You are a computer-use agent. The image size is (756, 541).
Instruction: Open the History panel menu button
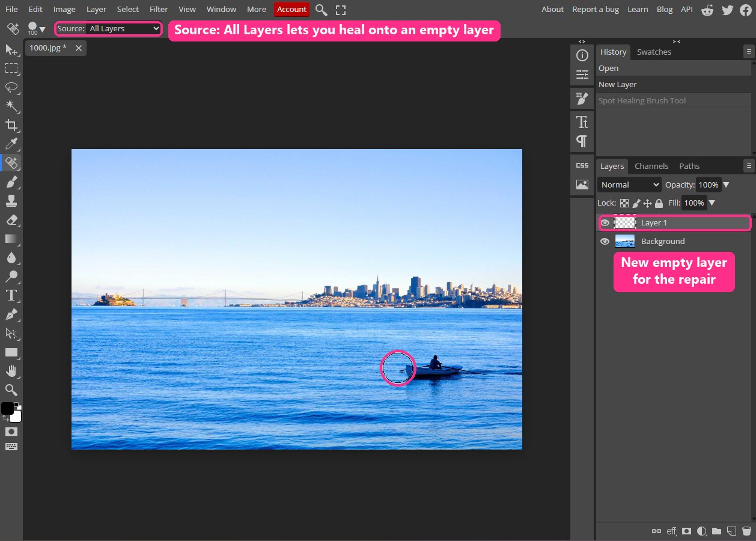point(748,52)
